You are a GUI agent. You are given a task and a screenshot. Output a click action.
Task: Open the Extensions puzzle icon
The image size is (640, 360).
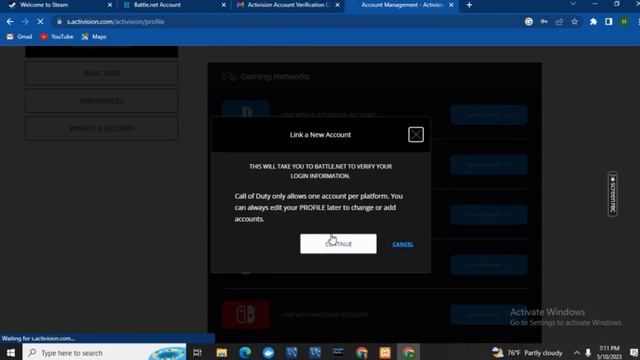593,22
